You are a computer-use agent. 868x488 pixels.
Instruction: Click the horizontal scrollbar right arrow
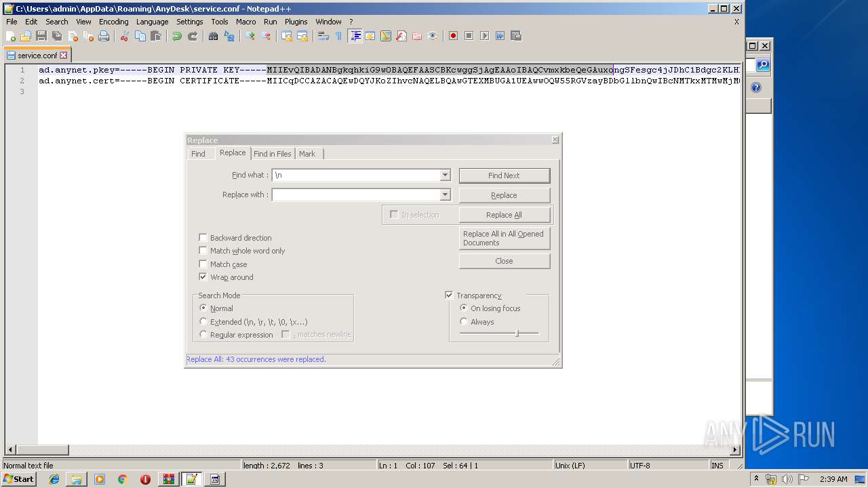pyautogui.click(x=735, y=450)
